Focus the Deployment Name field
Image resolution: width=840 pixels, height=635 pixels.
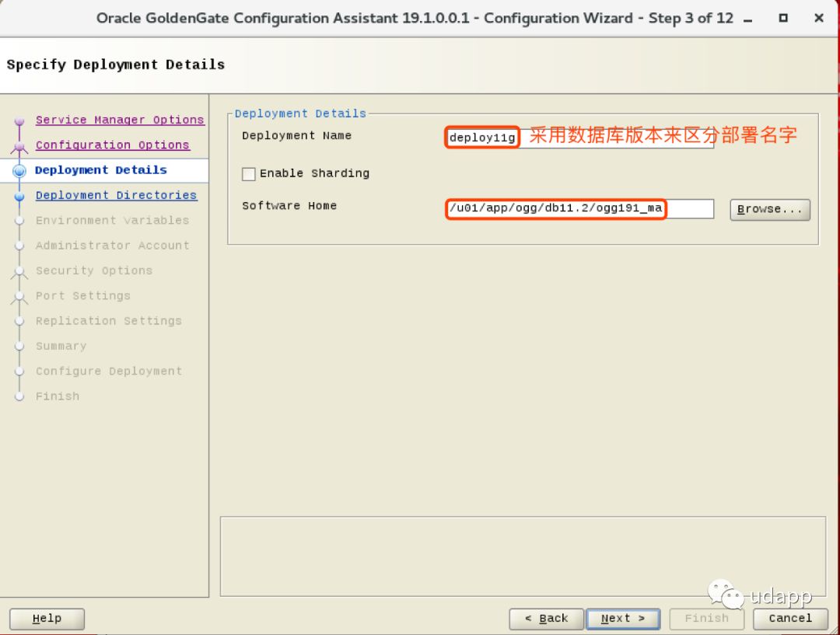click(x=579, y=138)
